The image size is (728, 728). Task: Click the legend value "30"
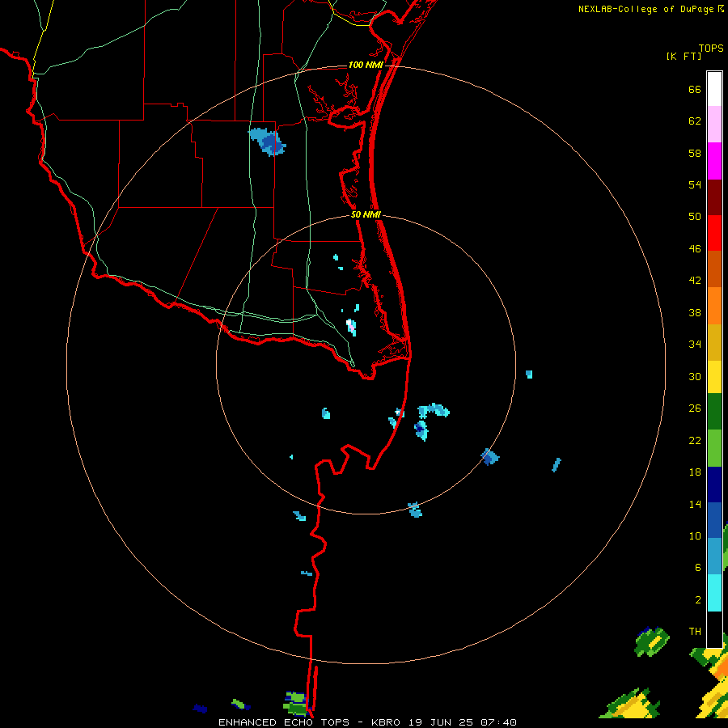point(695,376)
